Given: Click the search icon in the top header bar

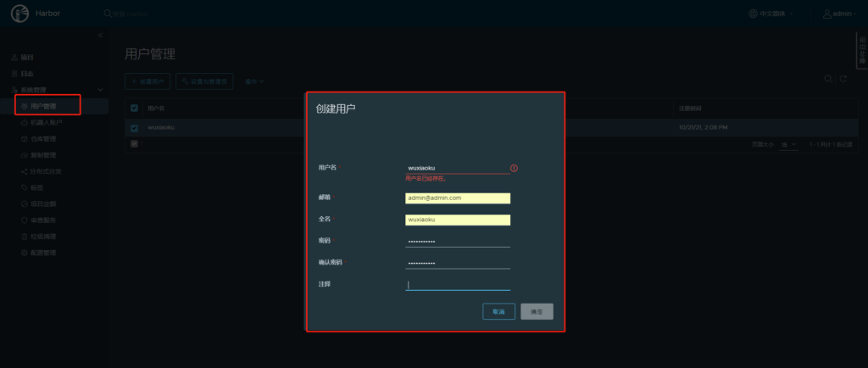Looking at the screenshot, I should (107, 14).
